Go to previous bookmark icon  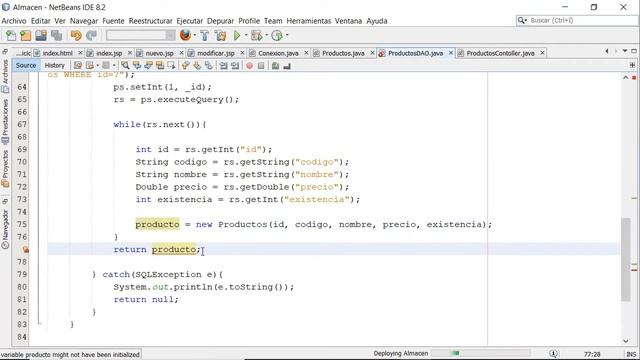pyautogui.click(x=186, y=65)
